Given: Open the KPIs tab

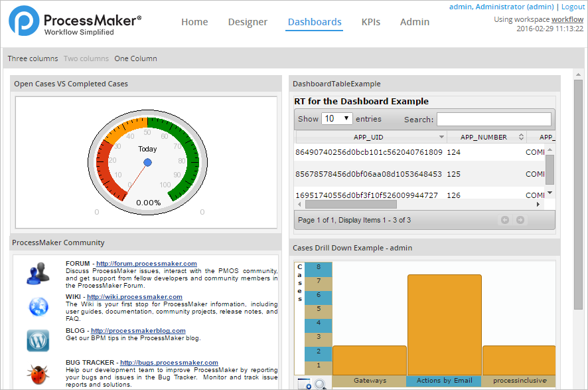Looking at the screenshot, I should click(x=371, y=22).
